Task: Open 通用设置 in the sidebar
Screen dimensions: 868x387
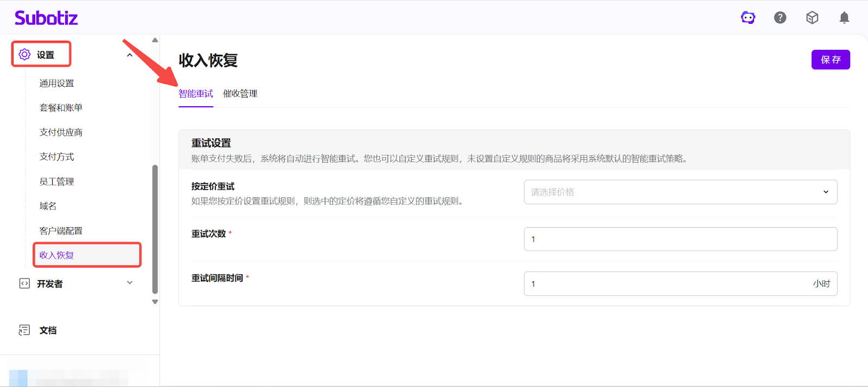Action: click(x=57, y=83)
